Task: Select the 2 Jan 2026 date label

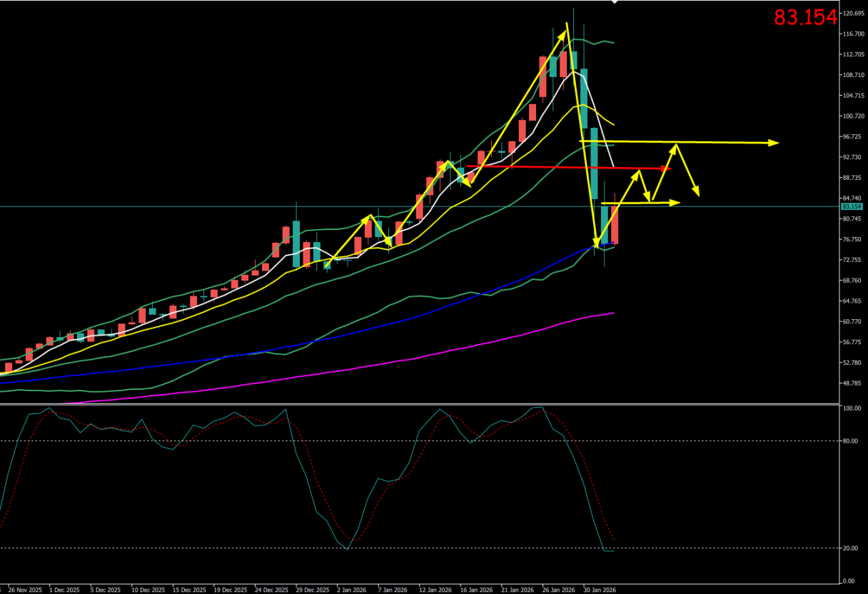Action: (x=352, y=590)
